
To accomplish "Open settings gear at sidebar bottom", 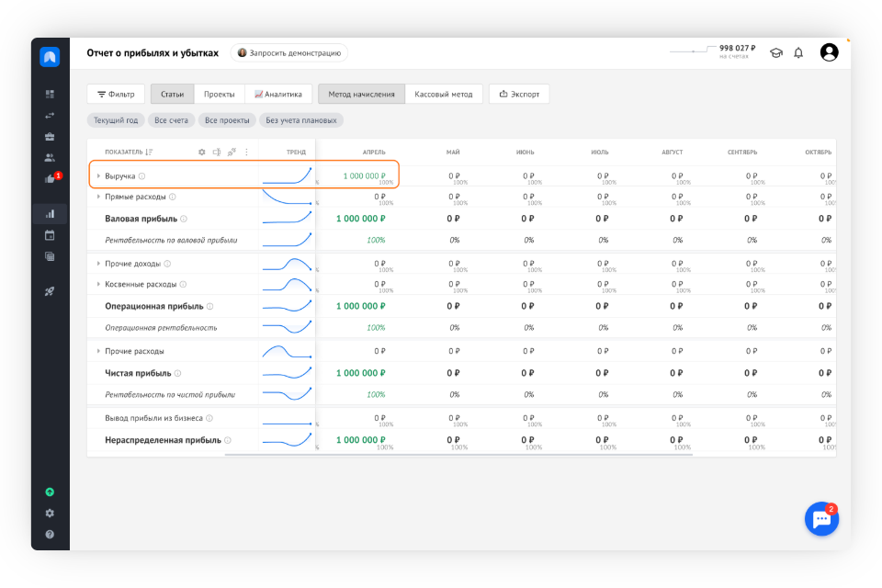I will 50,514.
